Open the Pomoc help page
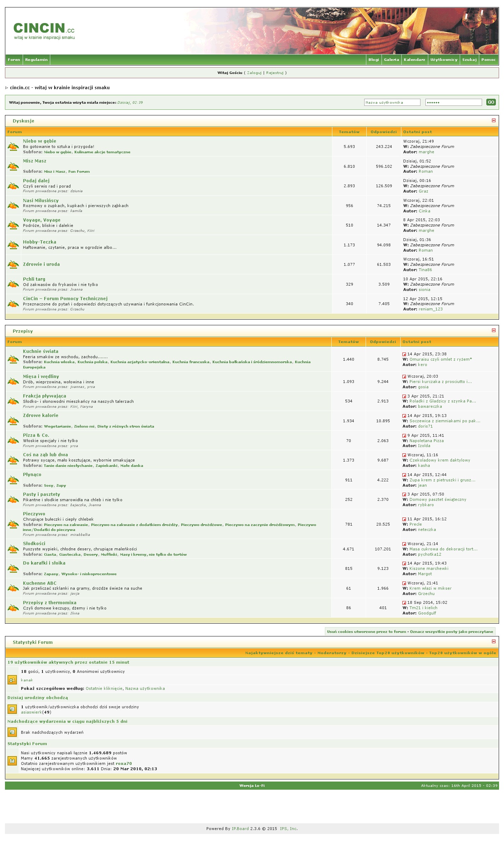The image size is (504, 841). pos(488,59)
